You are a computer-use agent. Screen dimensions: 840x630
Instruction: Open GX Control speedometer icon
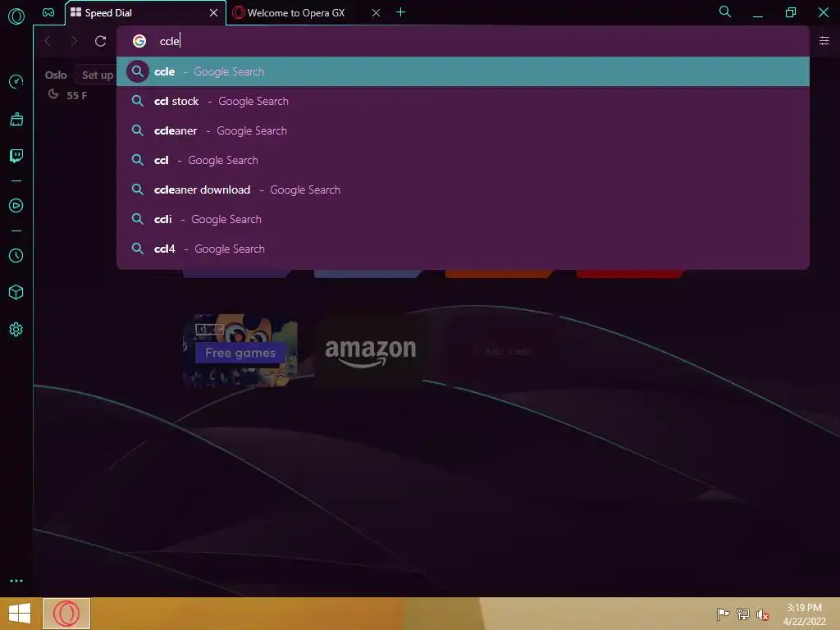16,81
